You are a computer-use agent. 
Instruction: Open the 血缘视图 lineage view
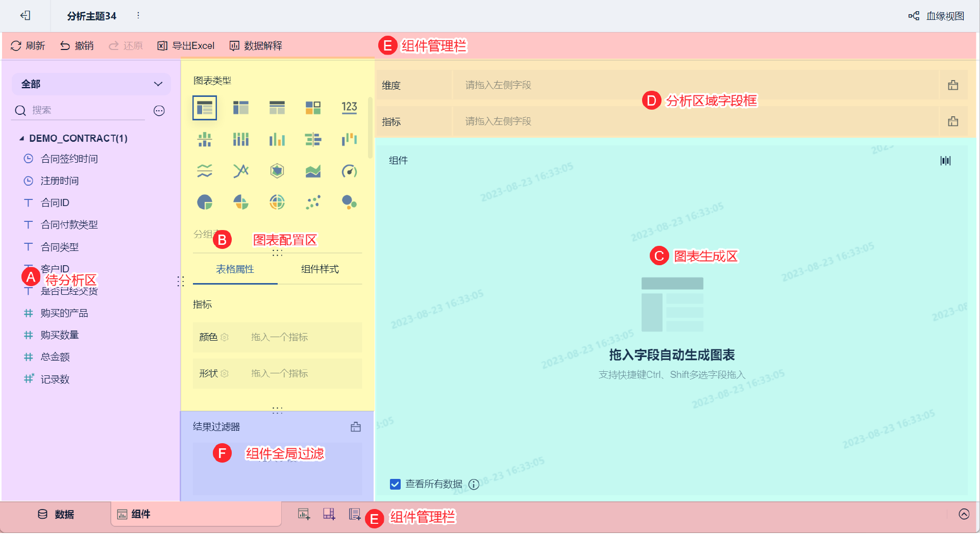[x=936, y=16]
